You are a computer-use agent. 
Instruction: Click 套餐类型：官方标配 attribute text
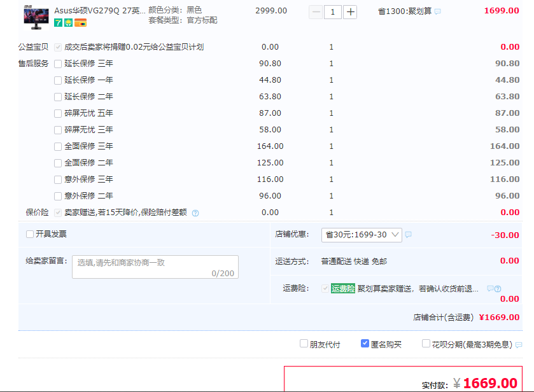point(183,20)
